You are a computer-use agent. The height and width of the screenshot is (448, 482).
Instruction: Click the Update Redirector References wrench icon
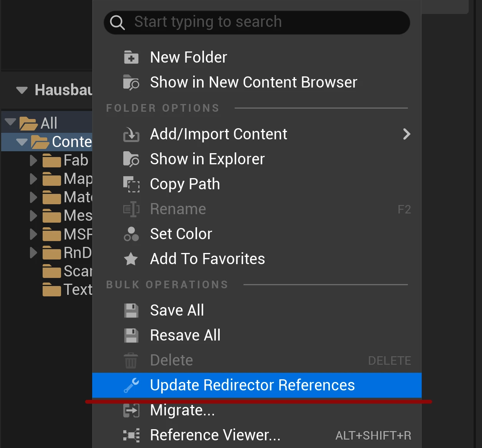pos(131,385)
